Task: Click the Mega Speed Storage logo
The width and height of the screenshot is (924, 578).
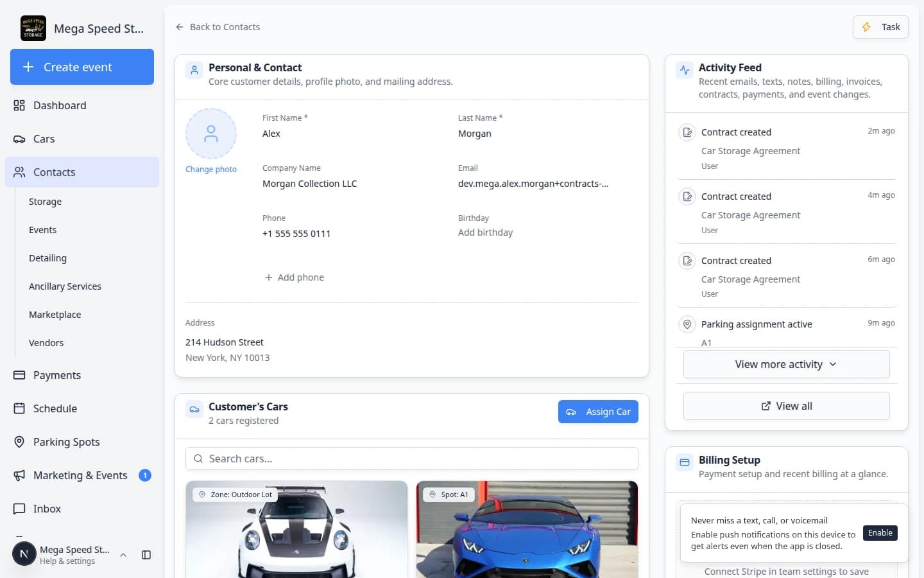Action: (x=33, y=28)
